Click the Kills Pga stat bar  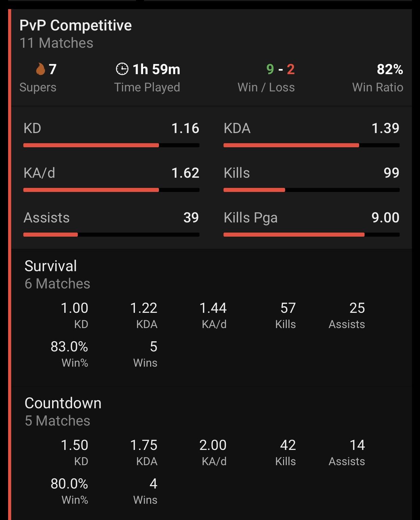point(312,234)
